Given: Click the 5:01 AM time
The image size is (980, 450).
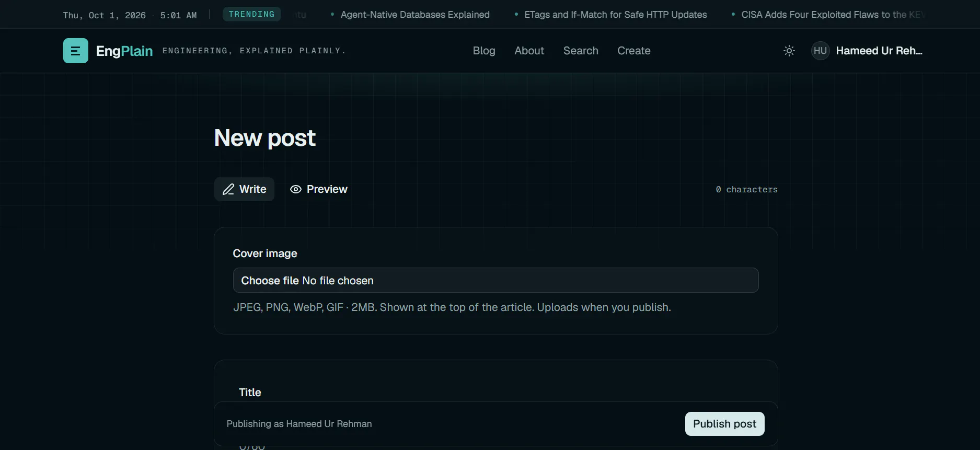Looking at the screenshot, I should (179, 15).
